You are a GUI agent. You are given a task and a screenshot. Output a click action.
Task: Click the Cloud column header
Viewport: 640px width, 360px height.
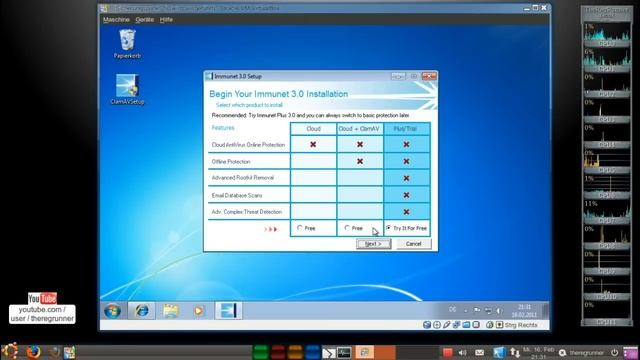tap(313, 129)
